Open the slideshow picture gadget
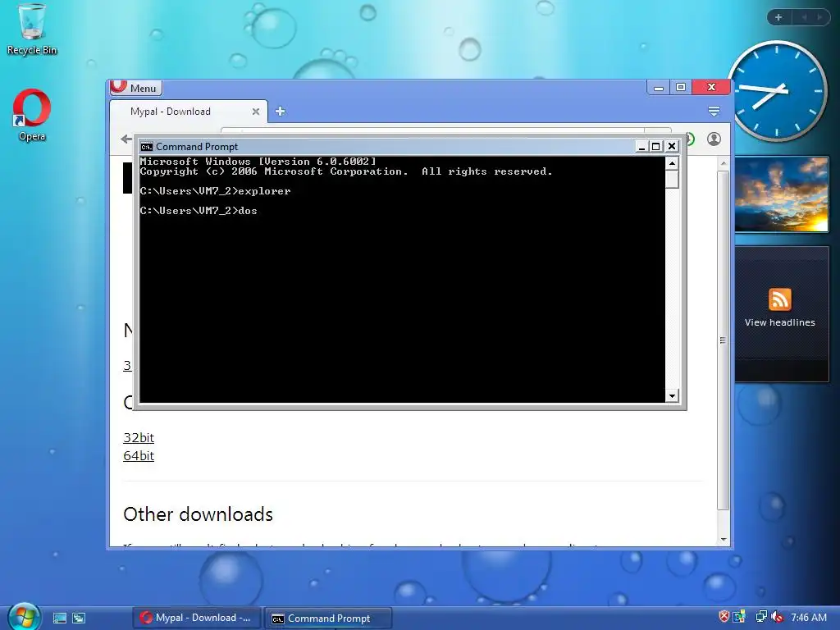Viewport: 840px width, 630px height. 781,194
